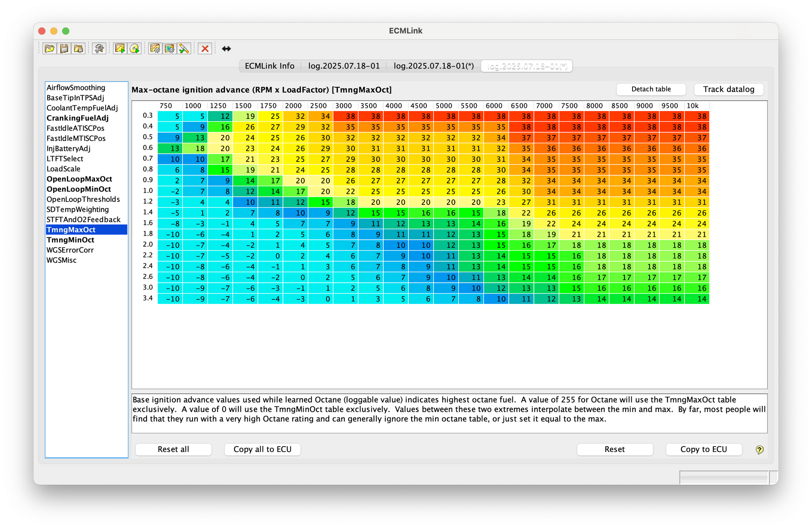Image resolution: width=812 pixels, height=529 pixels.
Task: Select the greyed-out log.2025.07.18-01(*) tab
Action: tap(527, 66)
